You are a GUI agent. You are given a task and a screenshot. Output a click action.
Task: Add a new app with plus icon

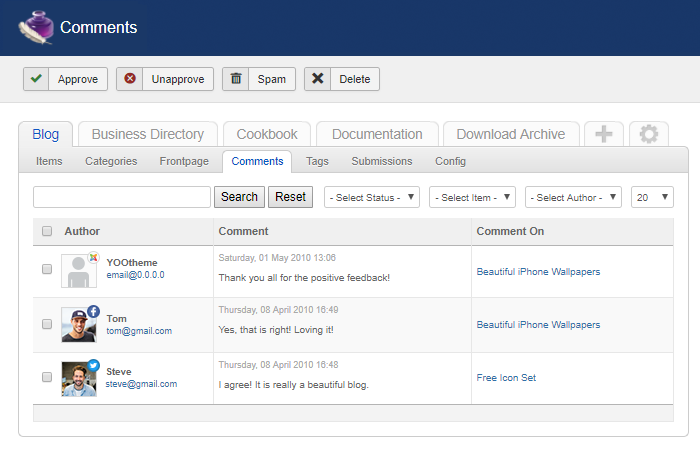(x=604, y=133)
